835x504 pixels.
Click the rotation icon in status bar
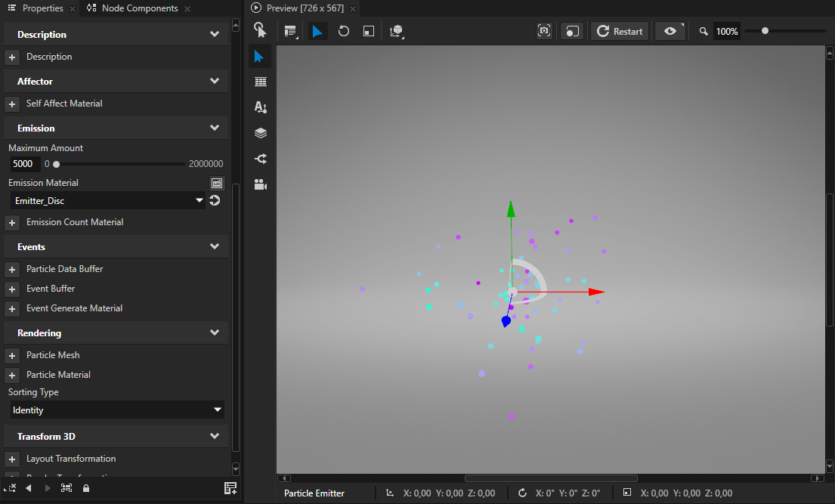pyautogui.click(x=522, y=493)
